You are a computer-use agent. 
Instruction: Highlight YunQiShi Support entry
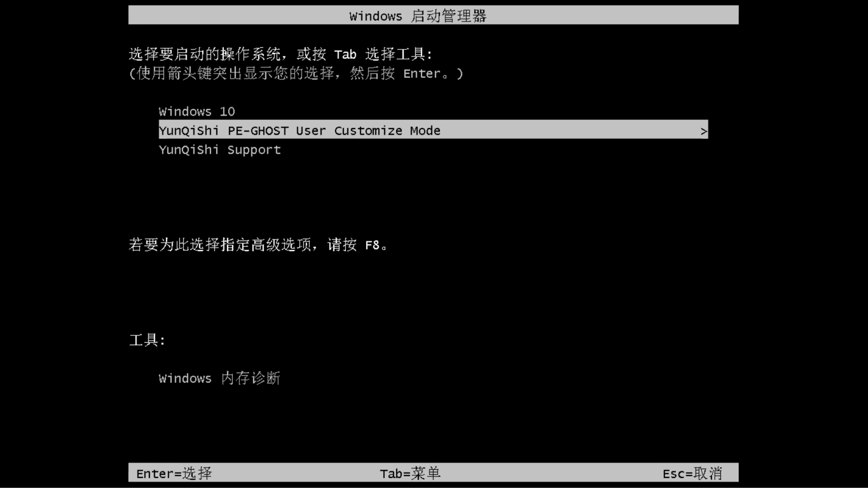click(x=219, y=150)
